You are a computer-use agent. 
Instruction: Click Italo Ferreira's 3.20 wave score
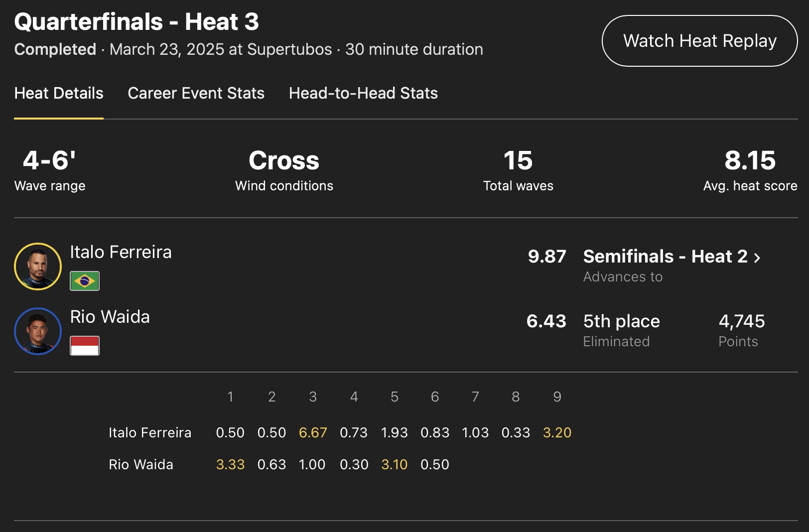coord(557,432)
